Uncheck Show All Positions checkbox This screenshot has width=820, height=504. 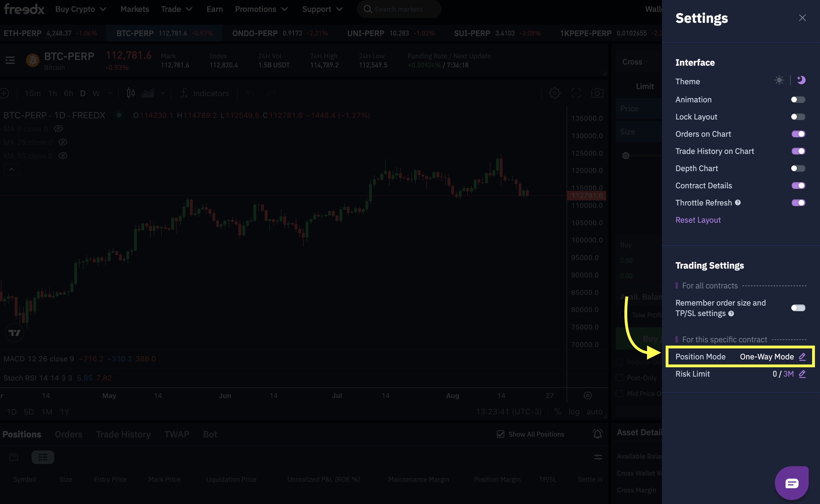pos(500,434)
